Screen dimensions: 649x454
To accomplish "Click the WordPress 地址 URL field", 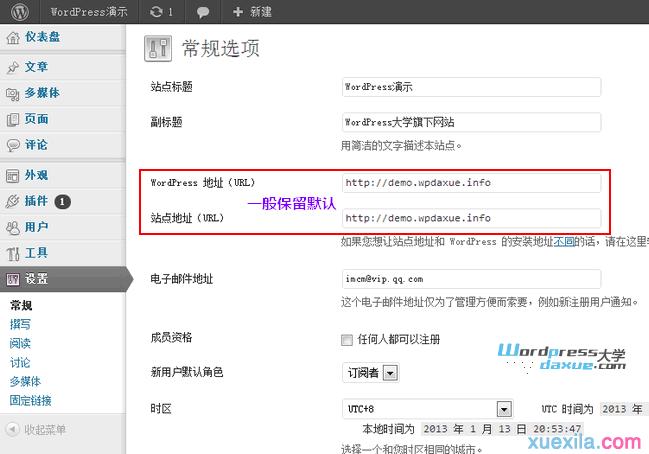I will (471, 183).
